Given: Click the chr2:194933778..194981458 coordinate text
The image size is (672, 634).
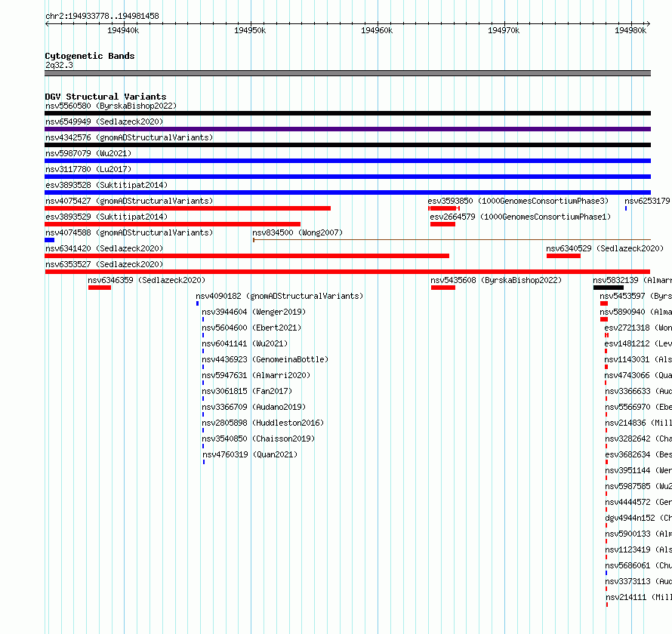Looking at the screenshot, I should [102, 16].
